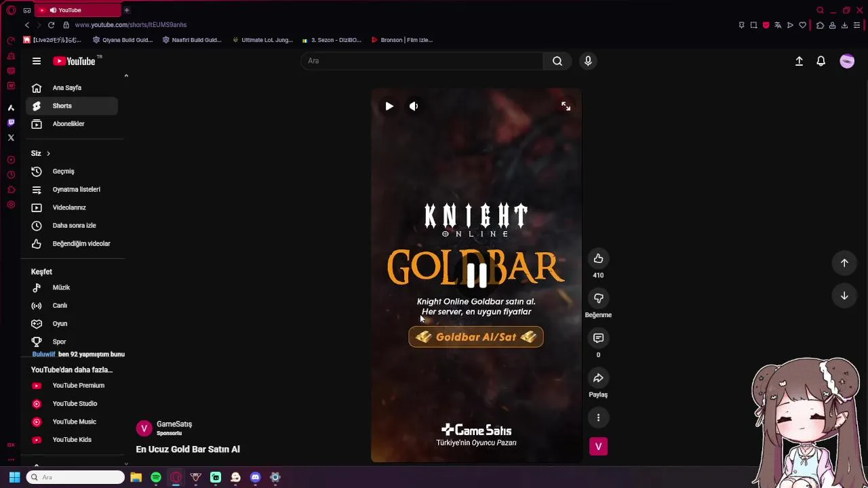
Task: Open Beğendiğim videolar
Action: pos(72,243)
